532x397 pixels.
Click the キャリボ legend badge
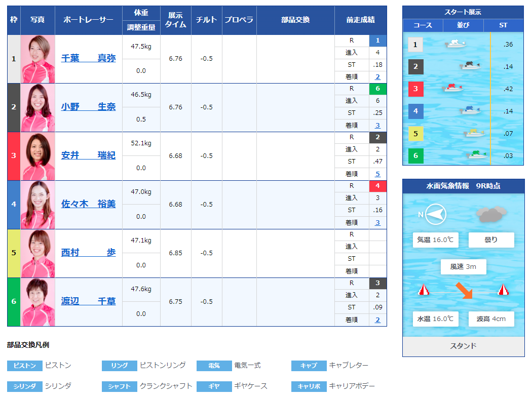click(309, 386)
